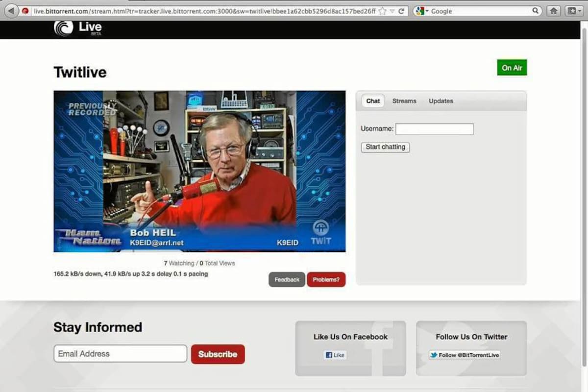The image size is (588, 392).
Task: Click the '7 Watching / 0 Total Views' text
Action: pos(199,263)
